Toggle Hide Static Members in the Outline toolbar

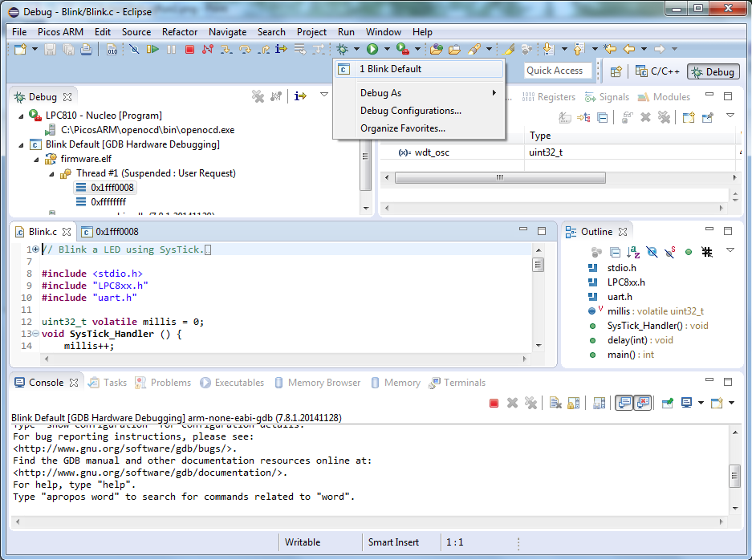pos(670,252)
